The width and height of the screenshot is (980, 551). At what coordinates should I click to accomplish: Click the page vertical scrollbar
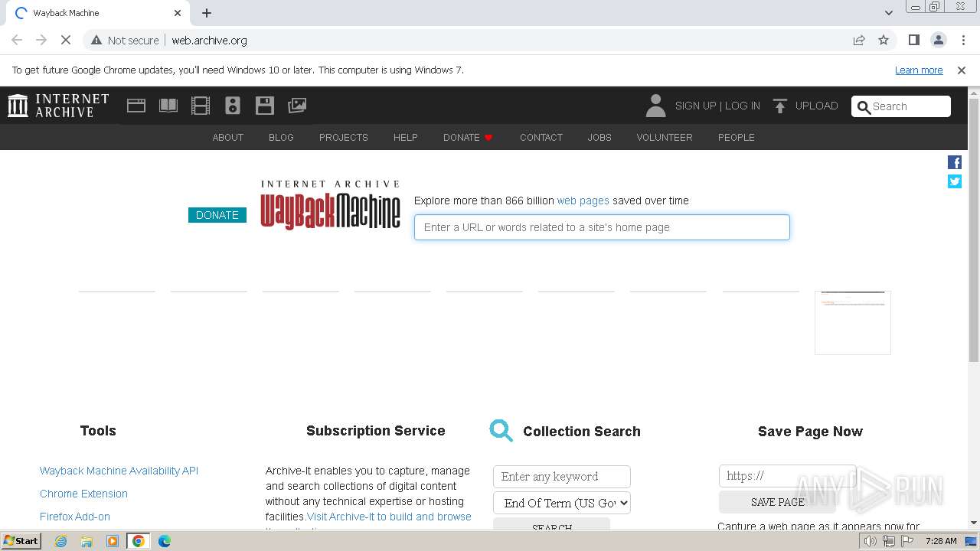pos(974,230)
